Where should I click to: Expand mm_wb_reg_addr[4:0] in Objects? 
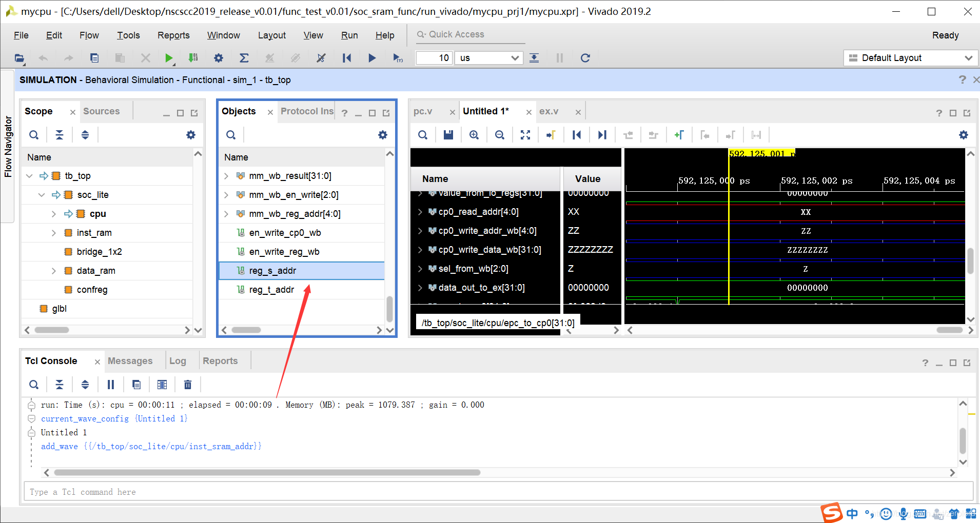click(x=226, y=214)
